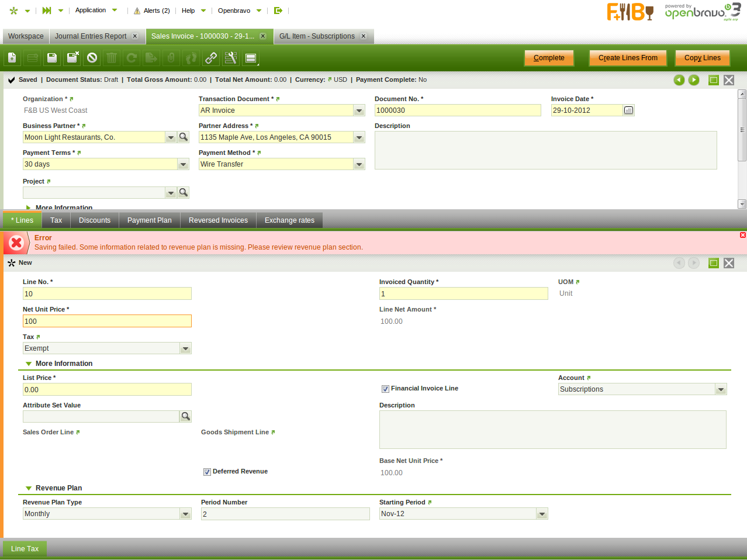This screenshot has width=747, height=560.
Task: Open the Revenue Plan Type dropdown
Action: coord(185,514)
